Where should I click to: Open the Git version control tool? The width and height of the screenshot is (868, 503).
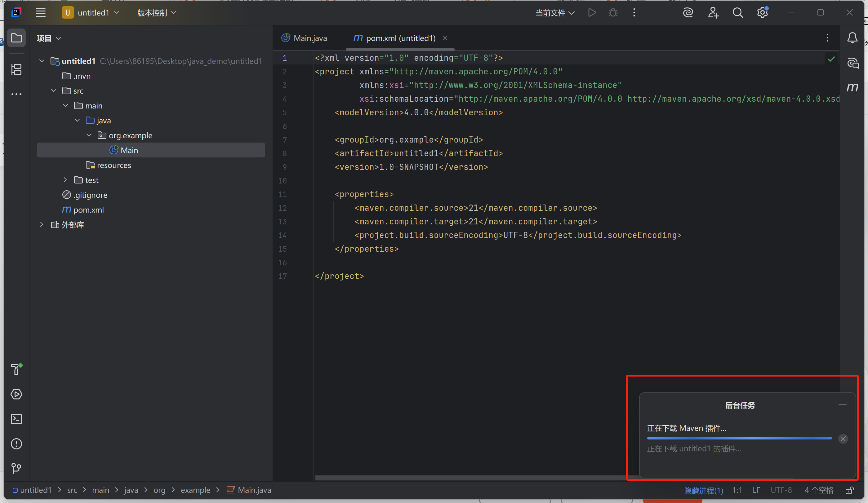point(16,468)
